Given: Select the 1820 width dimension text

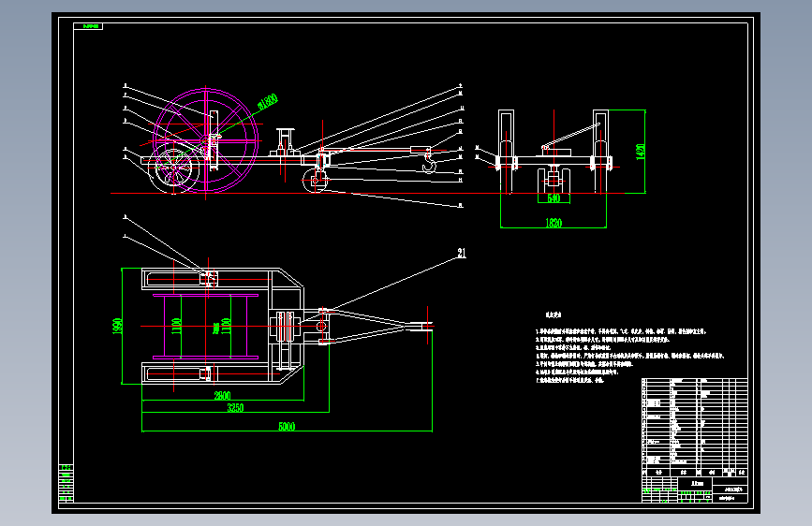Looking at the screenshot, I should pyautogui.click(x=554, y=223).
